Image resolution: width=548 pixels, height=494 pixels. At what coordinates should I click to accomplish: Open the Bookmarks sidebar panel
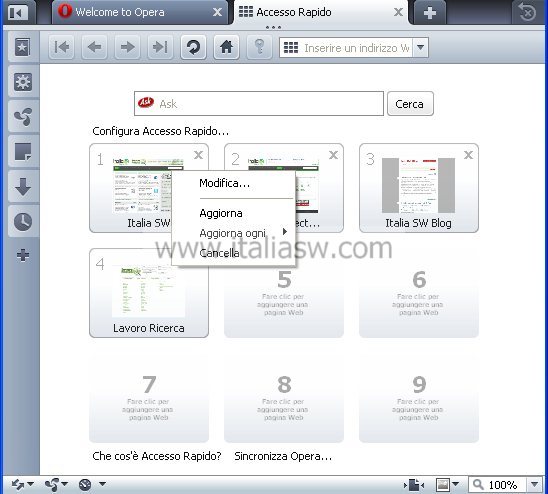point(23,47)
